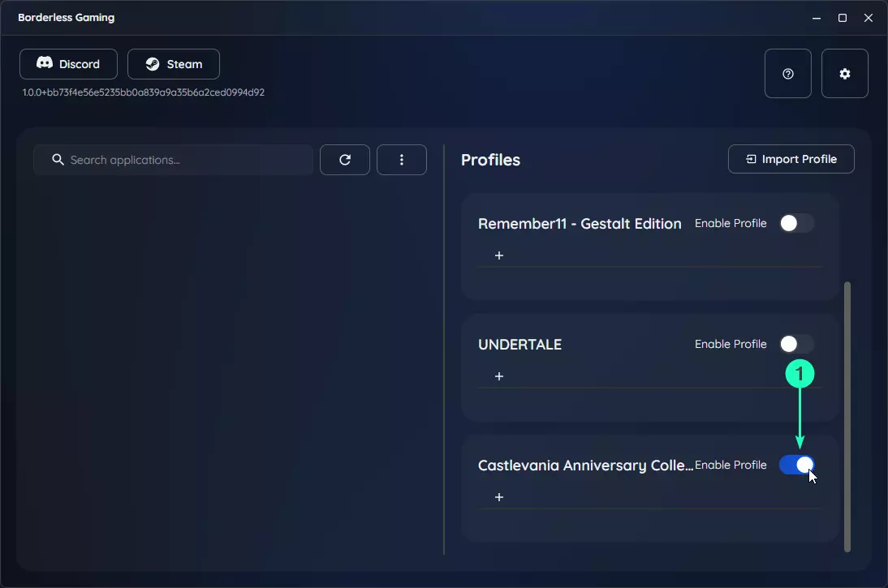Screen dimensions: 888x588
Task: Click the Import Profile button
Action: [791, 159]
